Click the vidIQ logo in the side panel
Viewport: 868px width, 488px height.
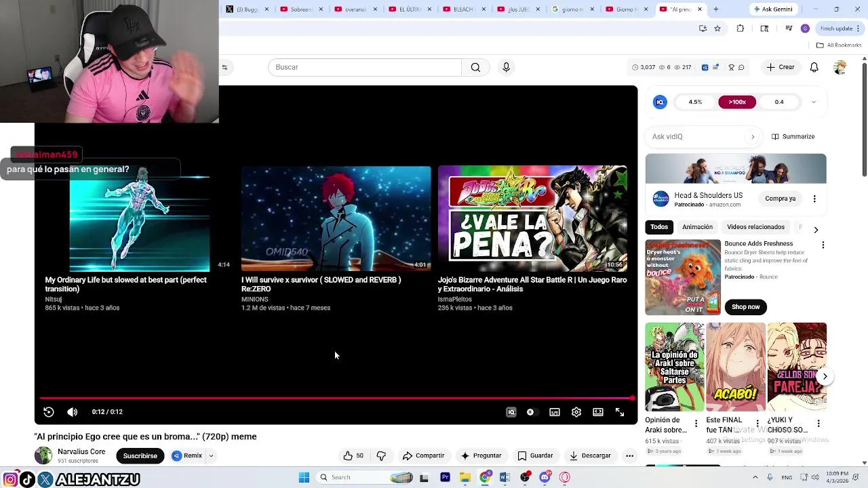click(x=660, y=102)
